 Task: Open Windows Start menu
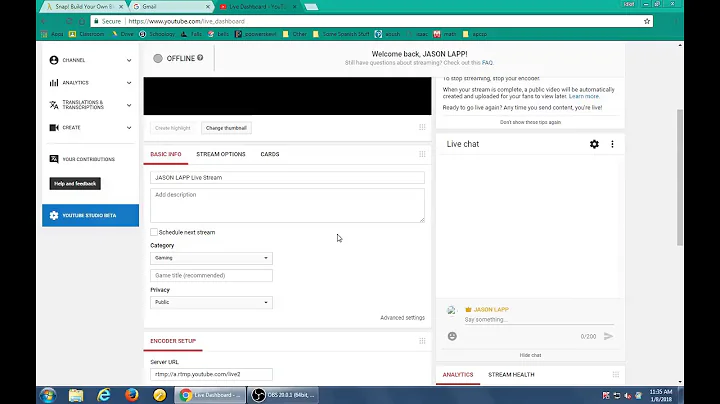(48, 395)
